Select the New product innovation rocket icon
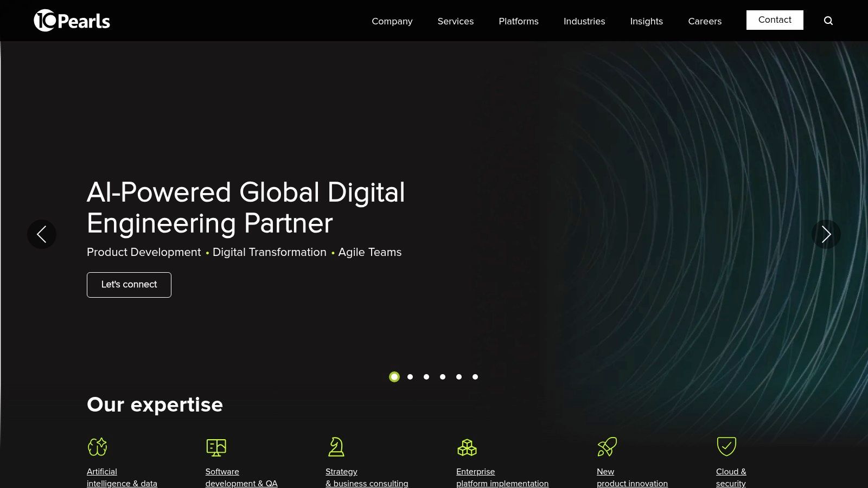868x488 pixels. pos(607,446)
